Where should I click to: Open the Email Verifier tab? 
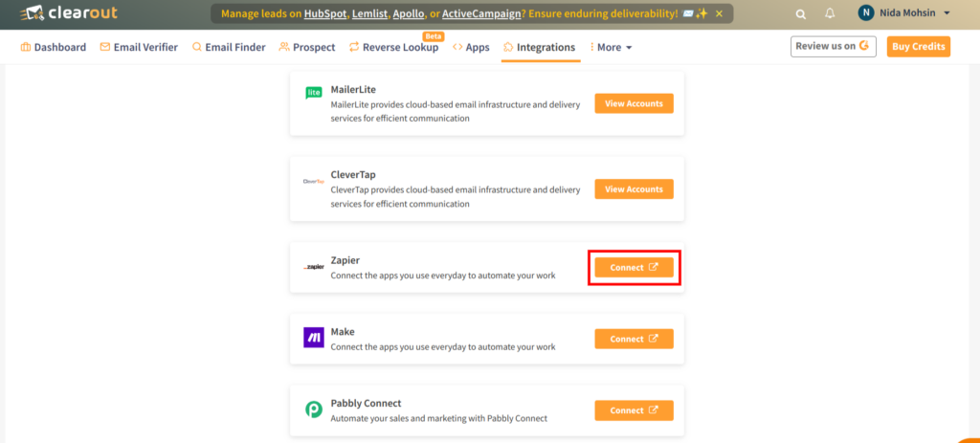pos(139,47)
